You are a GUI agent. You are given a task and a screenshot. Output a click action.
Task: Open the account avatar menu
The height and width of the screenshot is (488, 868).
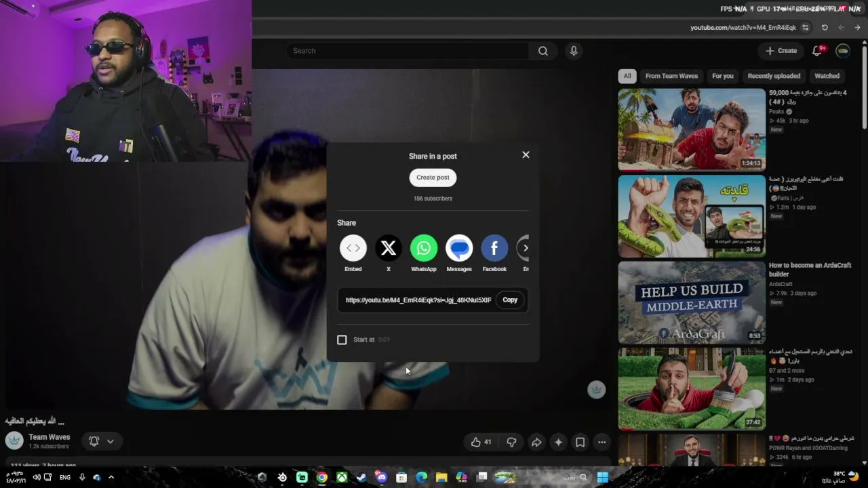[x=843, y=51]
